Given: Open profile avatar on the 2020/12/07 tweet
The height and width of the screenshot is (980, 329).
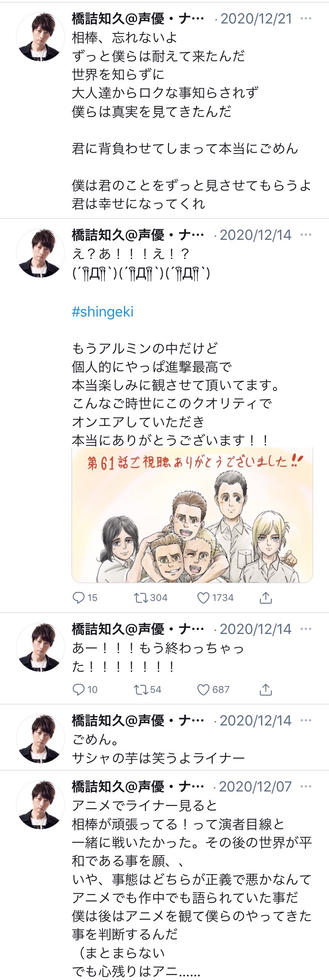Looking at the screenshot, I should (41, 804).
